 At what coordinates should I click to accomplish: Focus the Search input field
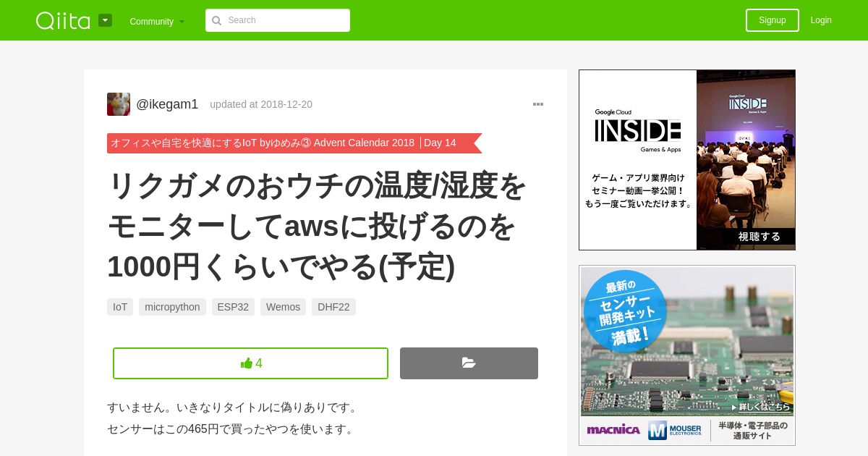[278, 20]
